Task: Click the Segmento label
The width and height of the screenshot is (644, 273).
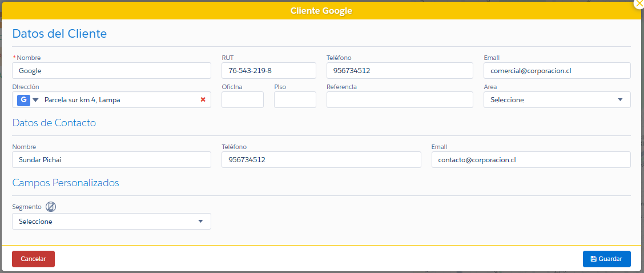Action: (x=27, y=207)
